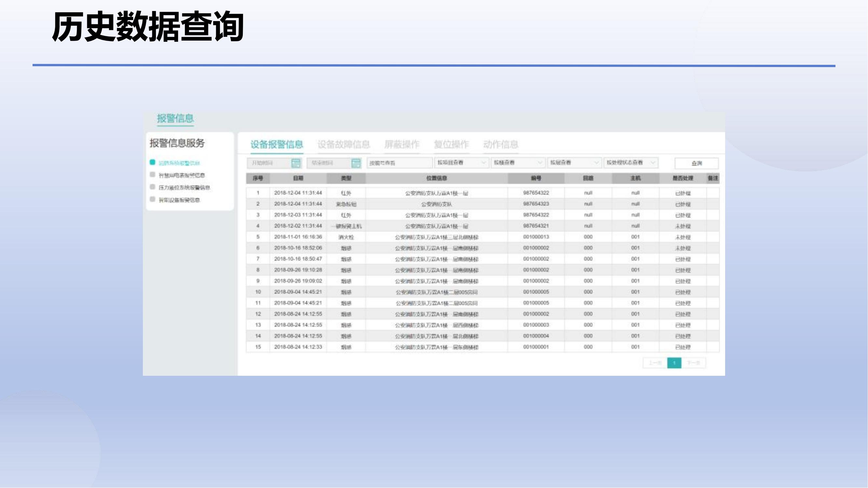
Task: Open the end time calendar picker icon
Action: (x=356, y=163)
